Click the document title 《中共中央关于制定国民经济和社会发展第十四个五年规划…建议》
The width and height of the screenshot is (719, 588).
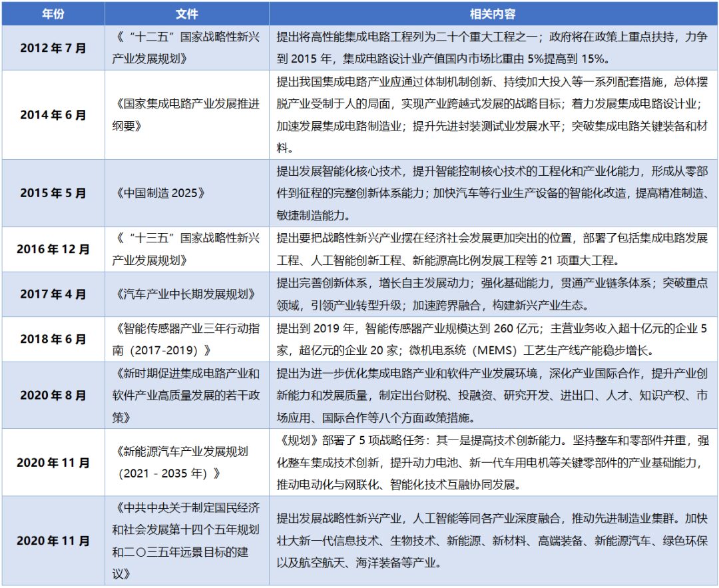pos(186,541)
